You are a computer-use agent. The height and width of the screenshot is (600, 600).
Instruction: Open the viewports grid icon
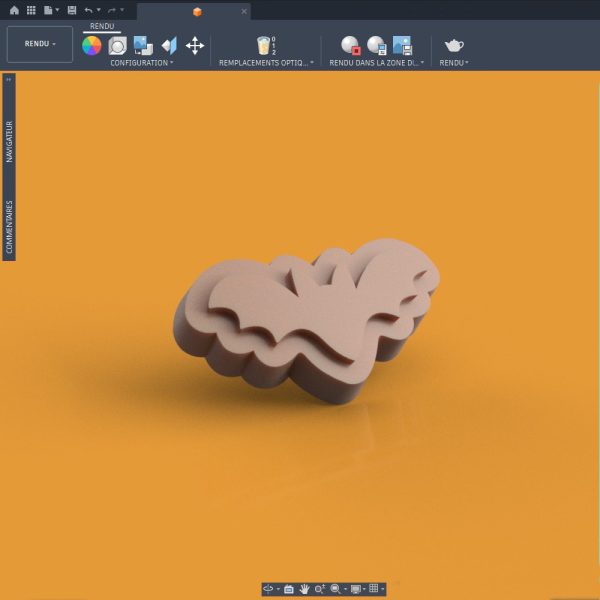374,589
